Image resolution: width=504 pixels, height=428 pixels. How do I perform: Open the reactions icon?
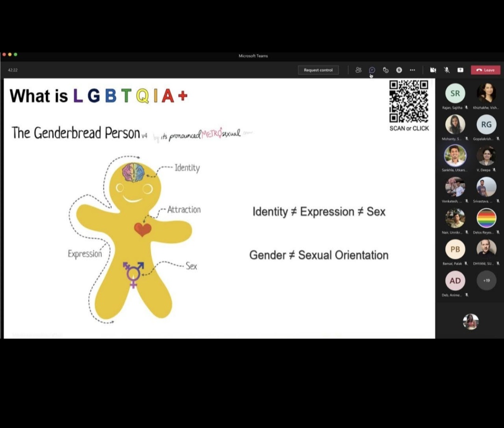click(385, 70)
